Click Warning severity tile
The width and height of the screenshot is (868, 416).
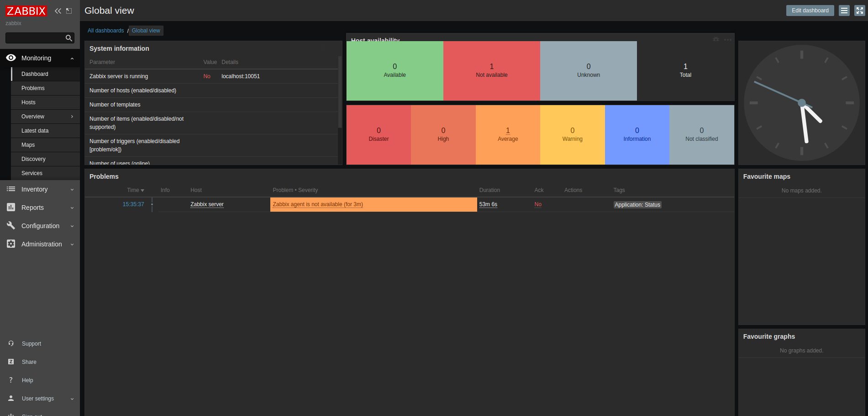(573, 135)
